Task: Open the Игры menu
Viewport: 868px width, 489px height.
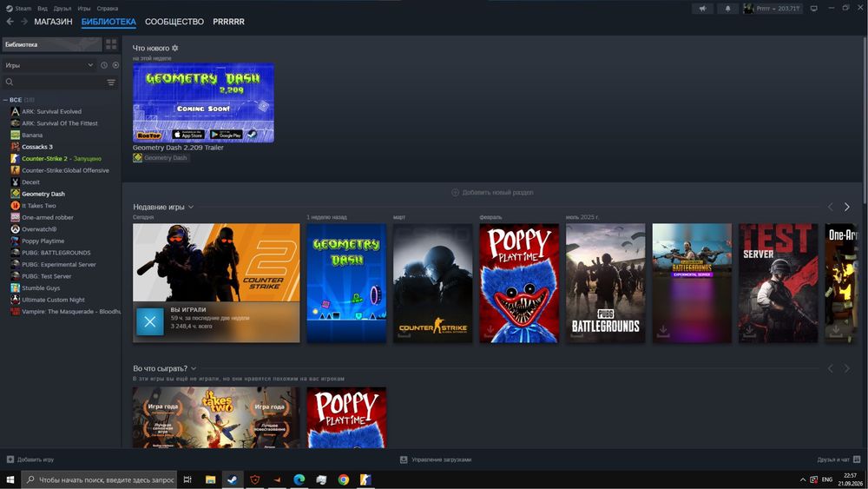Action: [x=83, y=9]
